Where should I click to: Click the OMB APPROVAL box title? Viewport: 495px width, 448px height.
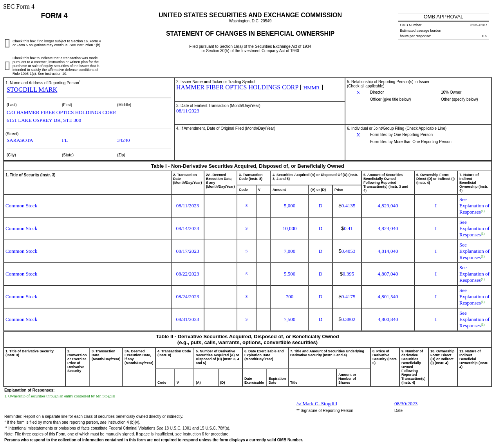point(443,16)
